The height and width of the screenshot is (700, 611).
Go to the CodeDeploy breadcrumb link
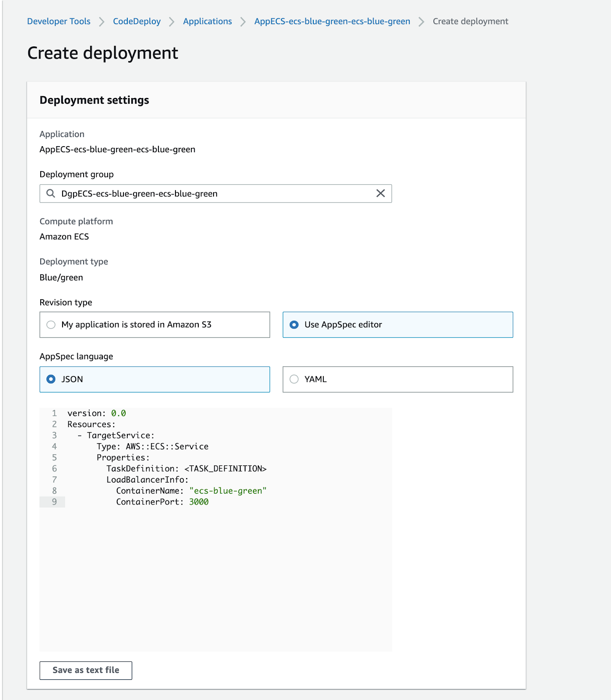pyautogui.click(x=137, y=21)
